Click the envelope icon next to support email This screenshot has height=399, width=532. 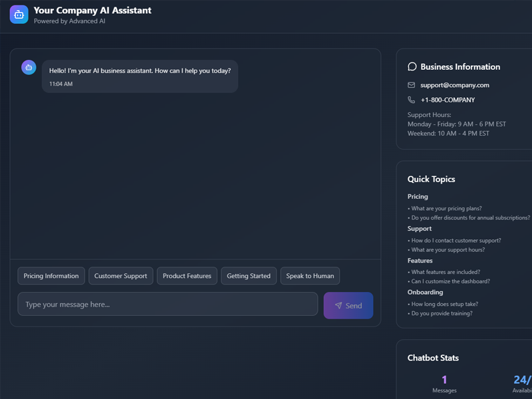[x=412, y=85]
